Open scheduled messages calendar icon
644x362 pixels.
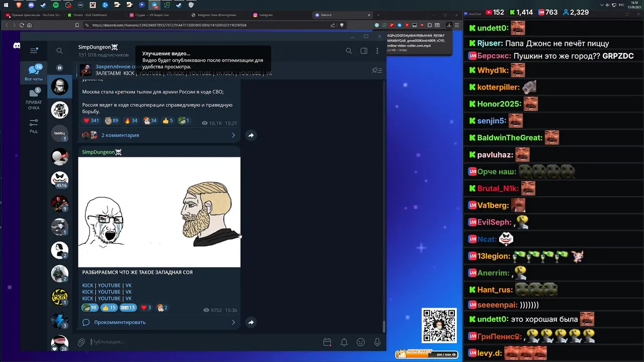(327, 342)
